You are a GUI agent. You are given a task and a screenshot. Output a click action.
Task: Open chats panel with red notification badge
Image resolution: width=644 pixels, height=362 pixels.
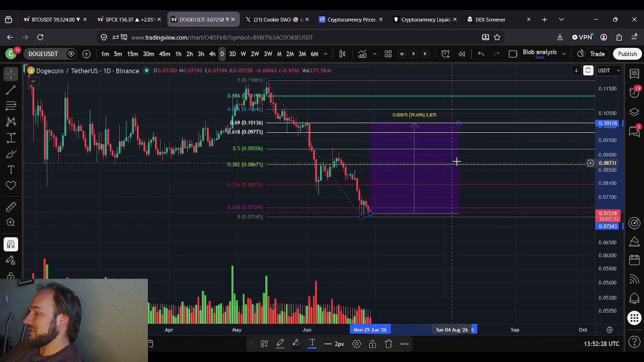[x=634, y=131]
